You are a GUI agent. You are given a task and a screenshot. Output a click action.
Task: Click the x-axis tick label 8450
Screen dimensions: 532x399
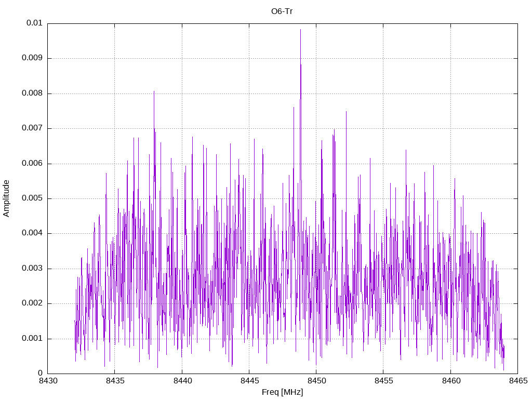coord(316,381)
